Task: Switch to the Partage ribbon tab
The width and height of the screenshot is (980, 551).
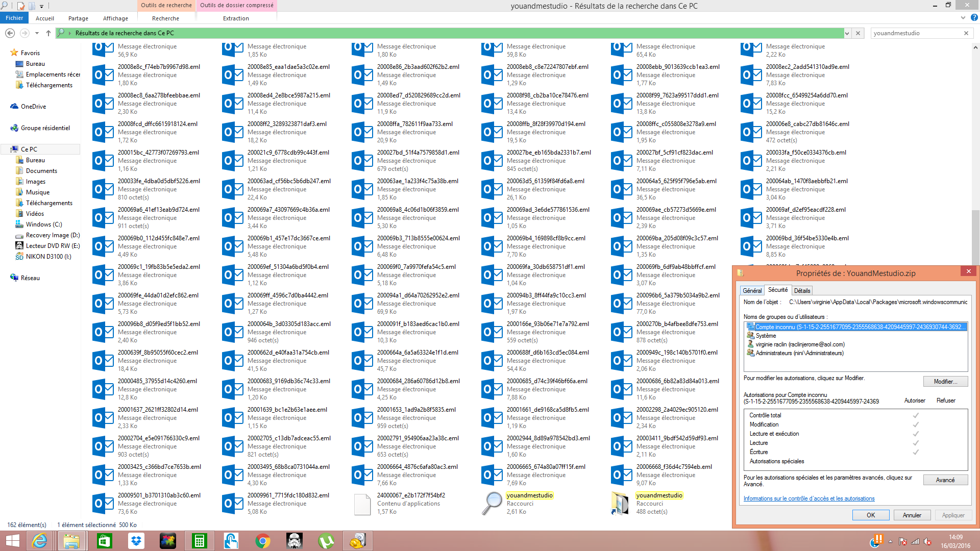Action: [x=78, y=18]
